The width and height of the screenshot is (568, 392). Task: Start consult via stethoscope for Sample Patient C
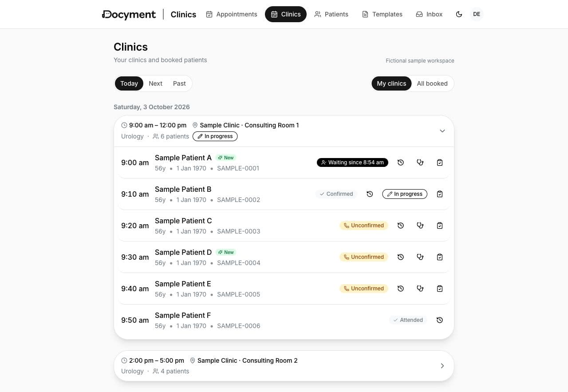420,226
